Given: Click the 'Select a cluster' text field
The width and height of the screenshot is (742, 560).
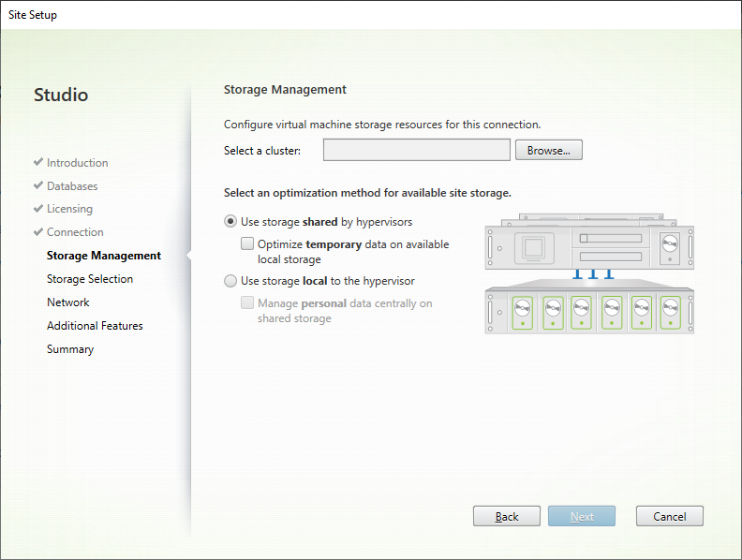Looking at the screenshot, I should pos(416,150).
